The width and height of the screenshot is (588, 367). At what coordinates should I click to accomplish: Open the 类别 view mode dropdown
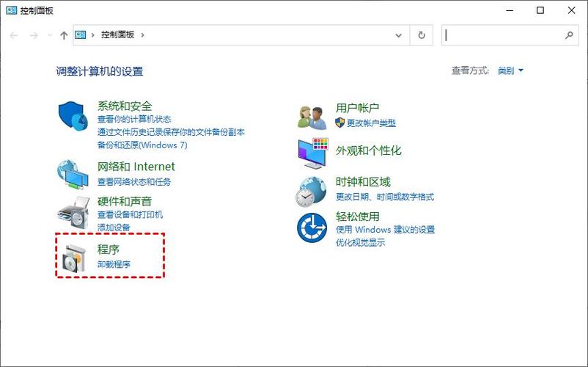point(510,70)
